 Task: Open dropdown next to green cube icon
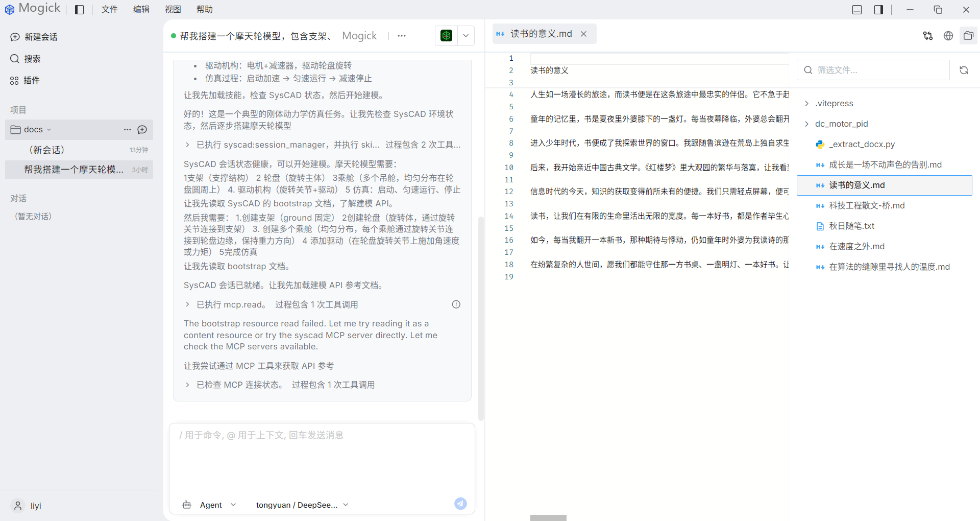click(x=466, y=36)
